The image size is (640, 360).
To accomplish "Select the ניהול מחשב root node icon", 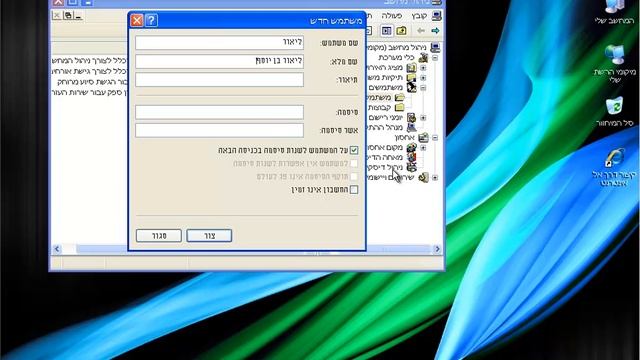I will tap(435, 48).
